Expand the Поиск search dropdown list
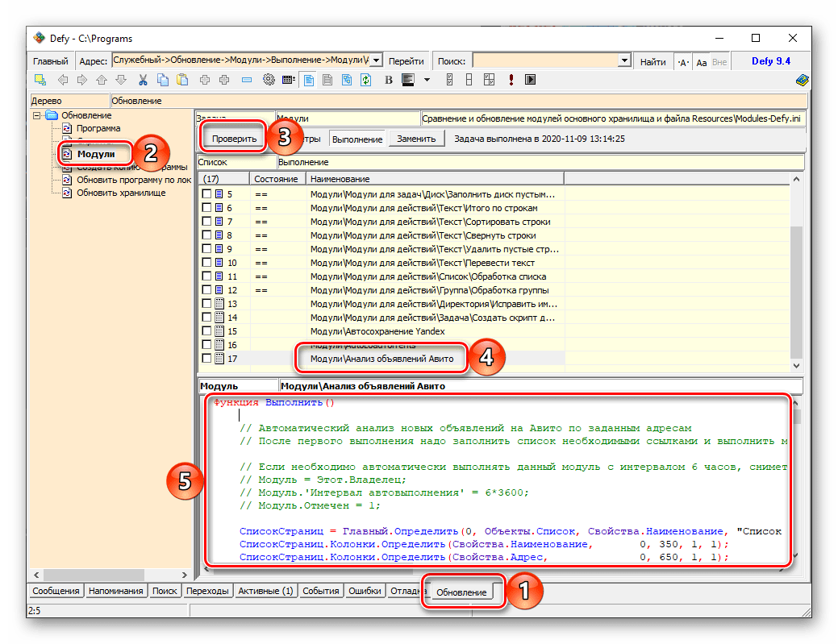This screenshot has width=838, height=644. [x=623, y=61]
